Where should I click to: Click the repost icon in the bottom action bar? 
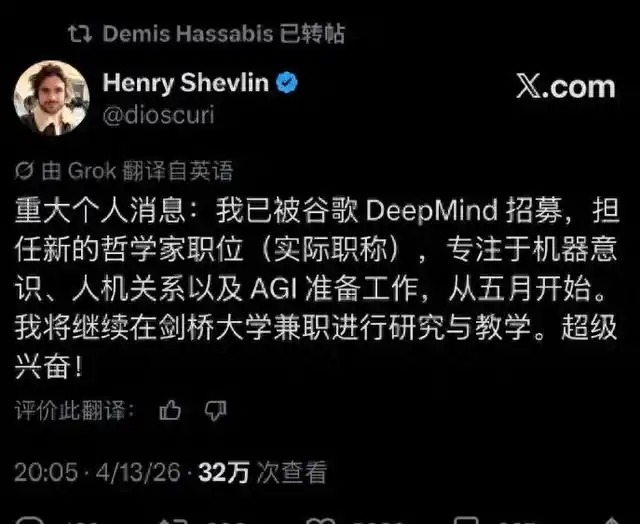(172, 521)
